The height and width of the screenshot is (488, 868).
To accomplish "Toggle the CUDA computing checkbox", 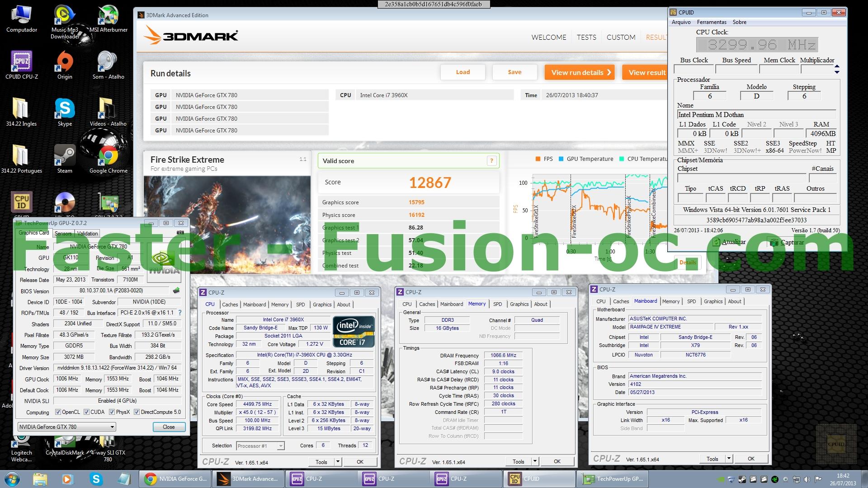I will coord(86,412).
